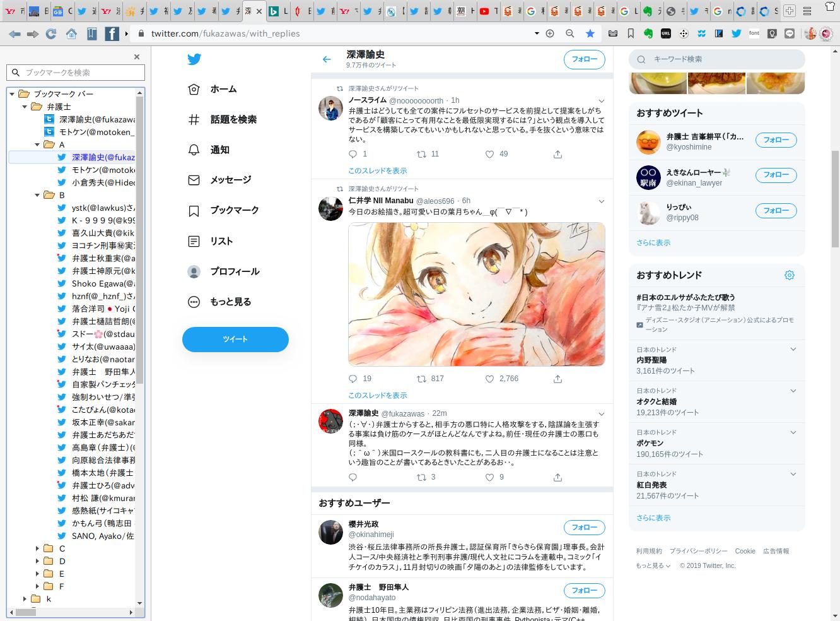Open trend settings gear icon

click(x=790, y=275)
